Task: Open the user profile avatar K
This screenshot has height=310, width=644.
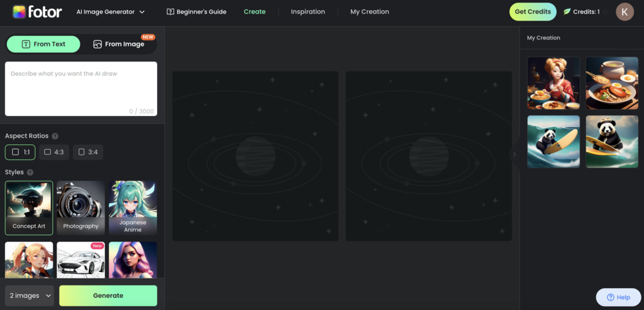Action: click(624, 12)
